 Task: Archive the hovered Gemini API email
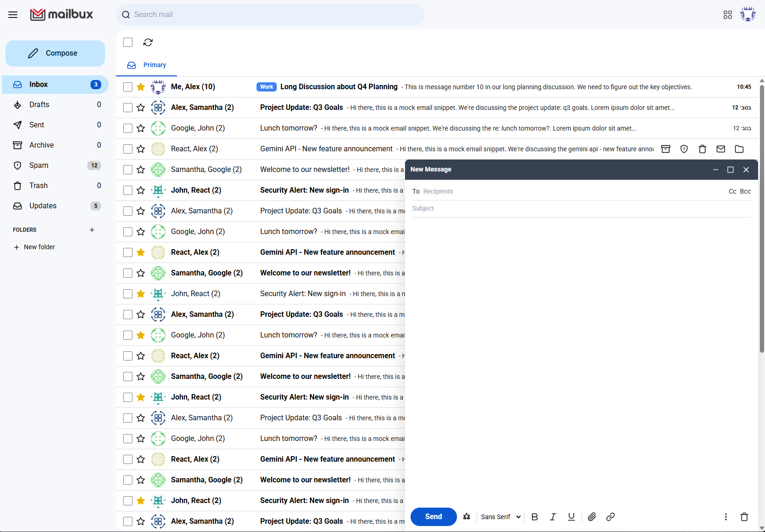(x=666, y=149)
